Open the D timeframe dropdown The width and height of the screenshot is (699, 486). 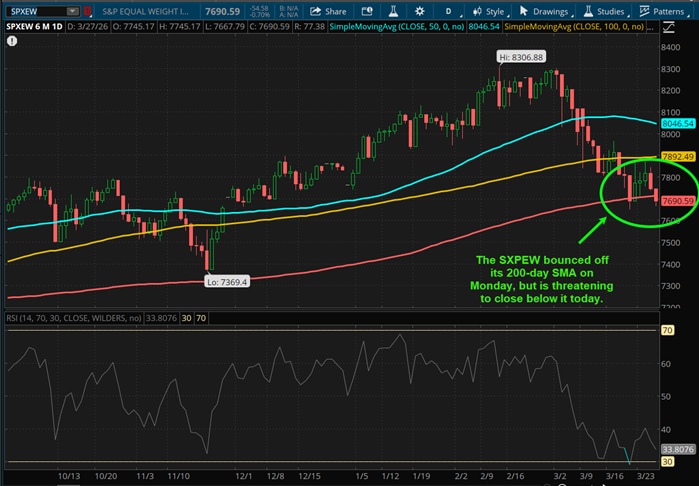[448, 11]
